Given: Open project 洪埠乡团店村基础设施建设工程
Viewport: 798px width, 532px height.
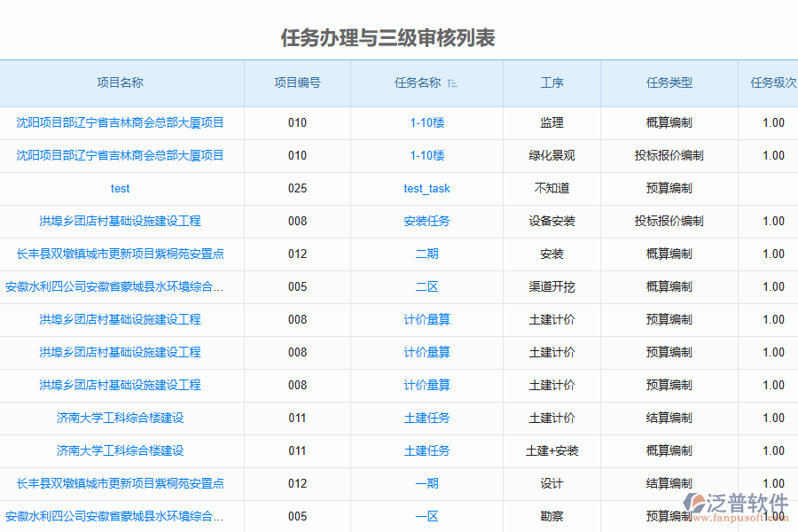Looking at the screenshot, I should 120,221.
